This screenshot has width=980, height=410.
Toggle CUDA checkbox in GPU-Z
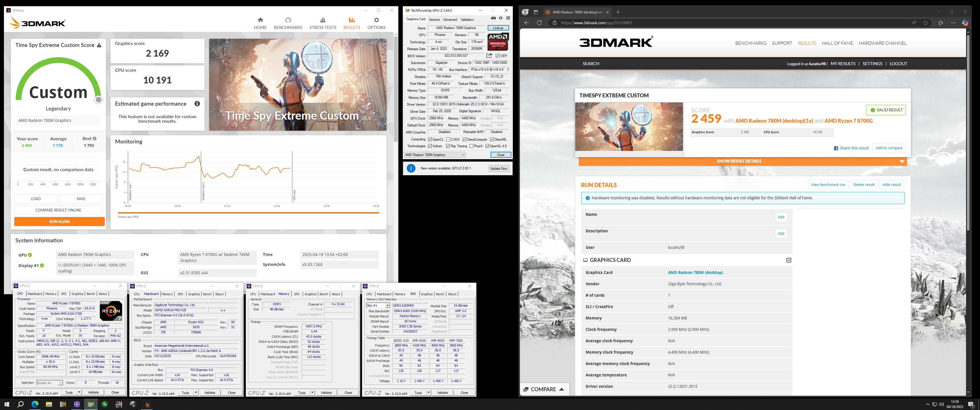(x=448, y=140)
